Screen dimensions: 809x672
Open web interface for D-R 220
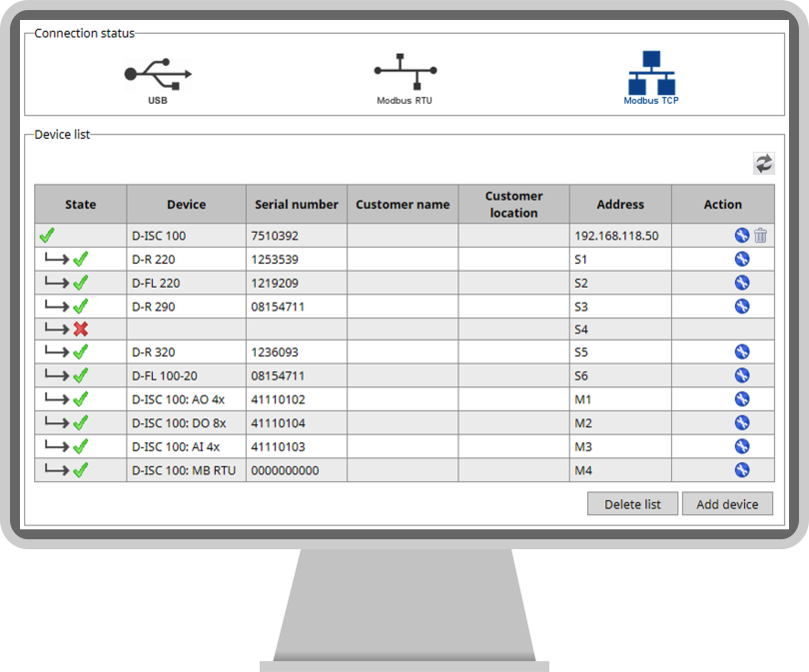[742, 258]
